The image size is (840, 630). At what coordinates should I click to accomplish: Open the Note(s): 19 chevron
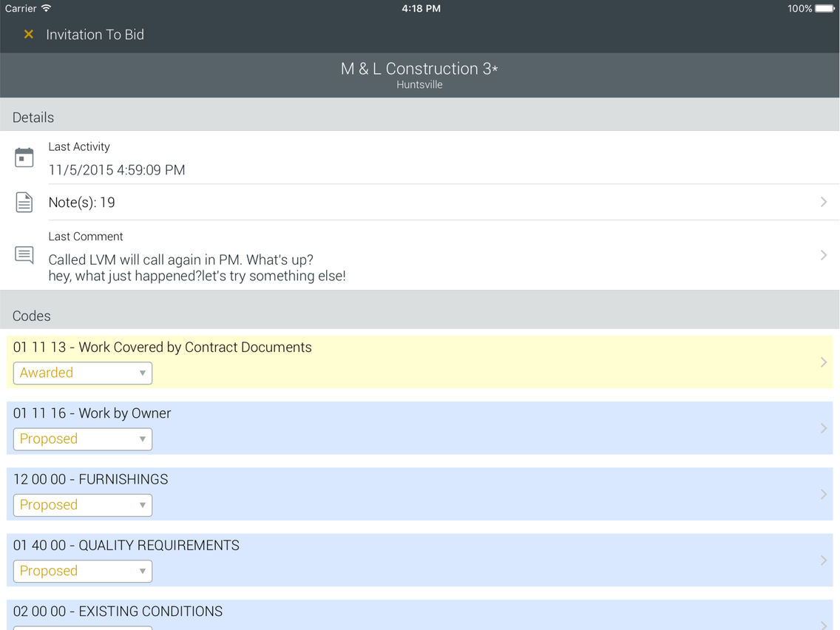[x=824, y=202]
